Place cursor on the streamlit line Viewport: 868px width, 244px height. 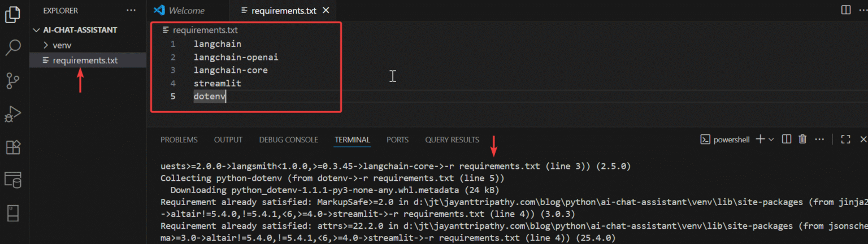coord(218,83)
